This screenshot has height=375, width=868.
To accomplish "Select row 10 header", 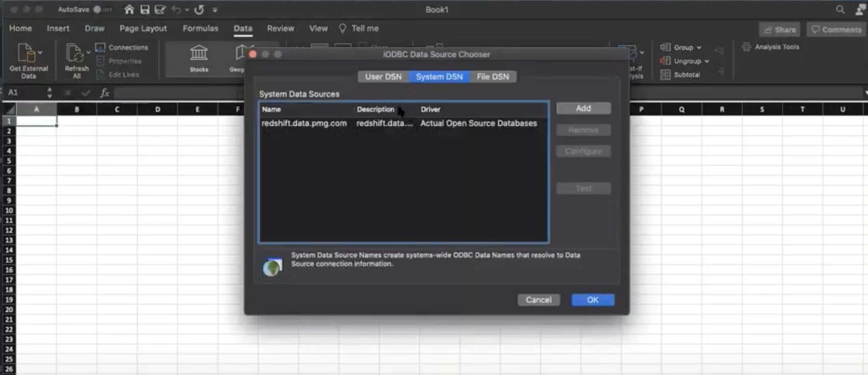I will [x=9, y=210].
